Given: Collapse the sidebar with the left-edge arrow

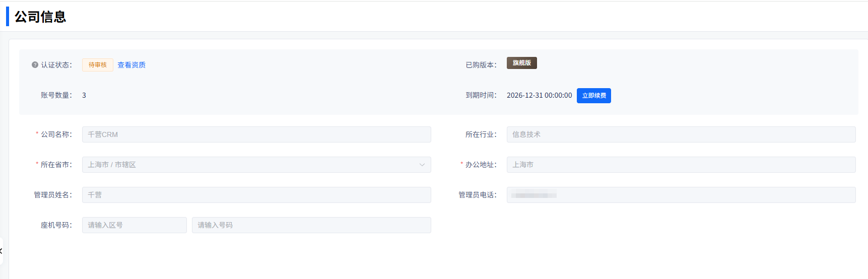Looking at the screenshot, I should pyautogui.click(x=2, y=251).
